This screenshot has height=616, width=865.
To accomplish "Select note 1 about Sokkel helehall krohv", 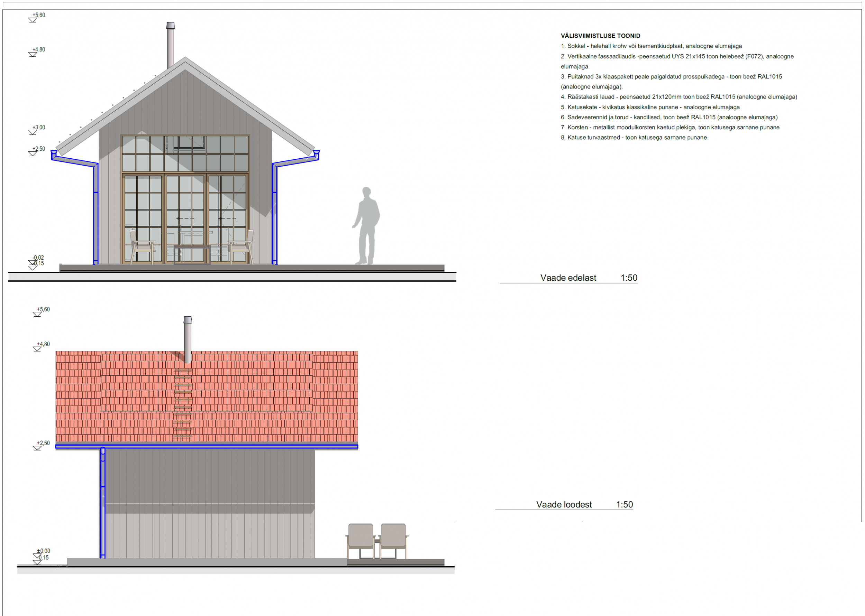I will coord(651,46).
